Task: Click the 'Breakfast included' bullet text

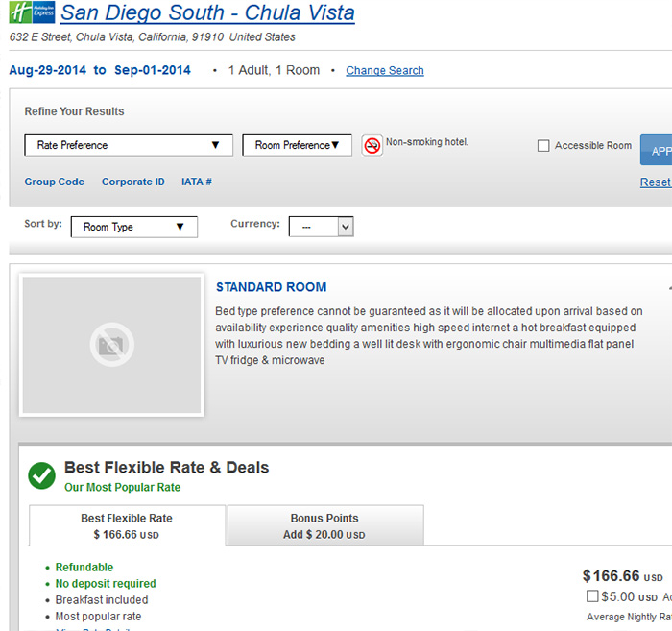Action: coord(102,599)
